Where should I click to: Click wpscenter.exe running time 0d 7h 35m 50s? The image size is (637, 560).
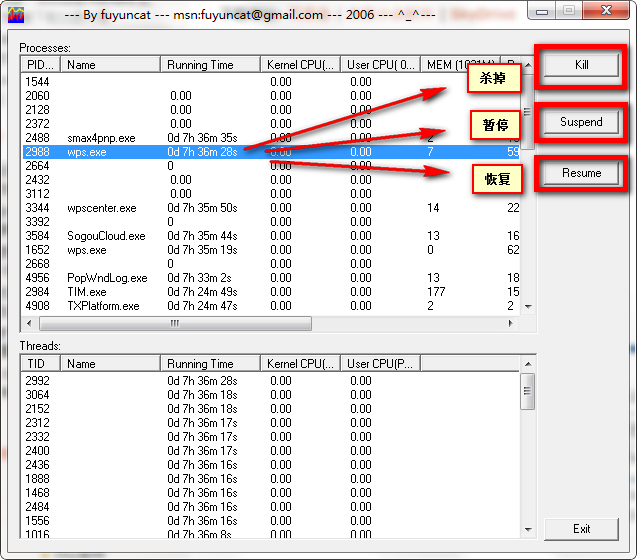202,208
